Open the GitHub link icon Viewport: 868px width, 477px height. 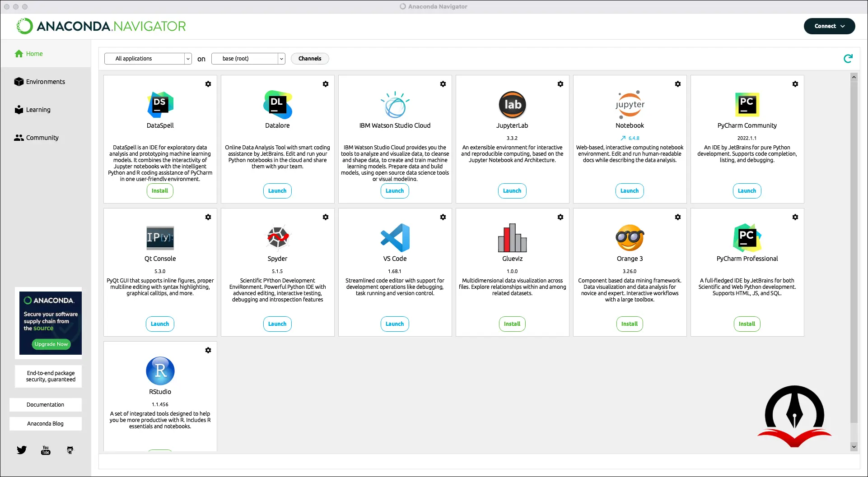tap(70, 450)
